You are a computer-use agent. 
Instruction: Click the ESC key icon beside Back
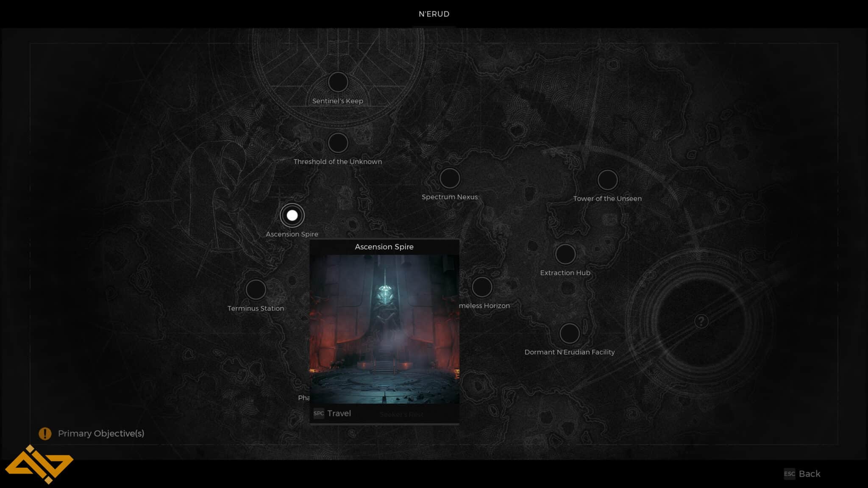click(x=789, y=474)
